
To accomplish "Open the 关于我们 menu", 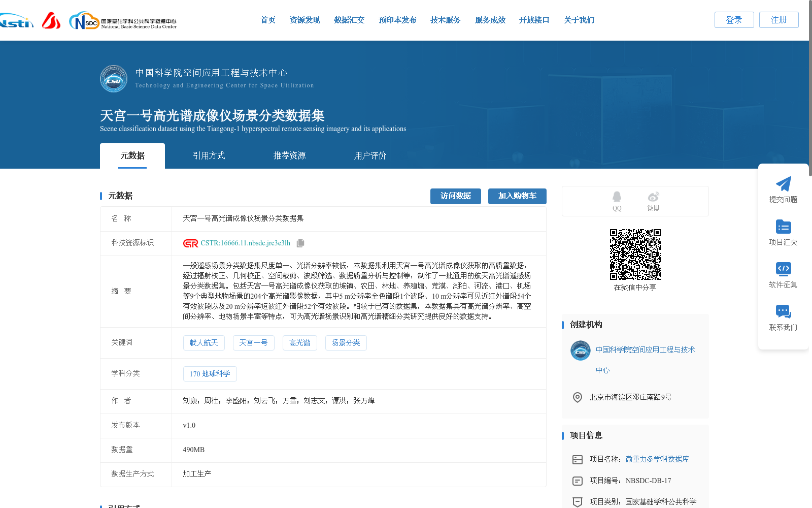I will (x=579, y=20).
